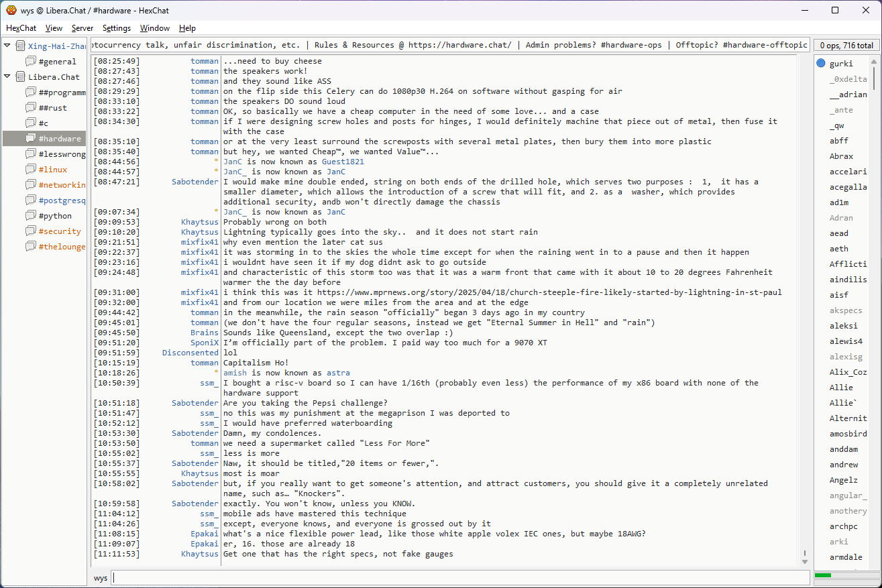Click the HexChat app icon in title bar

coord(11,10)
